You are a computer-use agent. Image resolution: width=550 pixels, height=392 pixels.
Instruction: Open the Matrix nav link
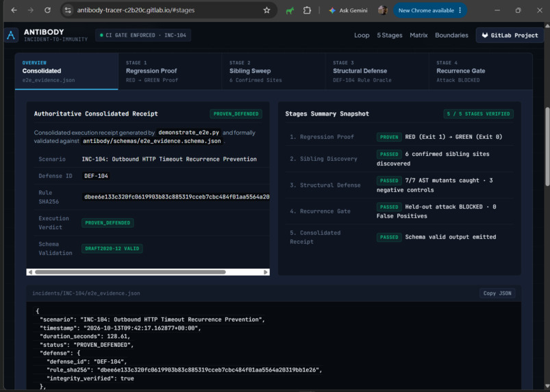pos(418,35)
